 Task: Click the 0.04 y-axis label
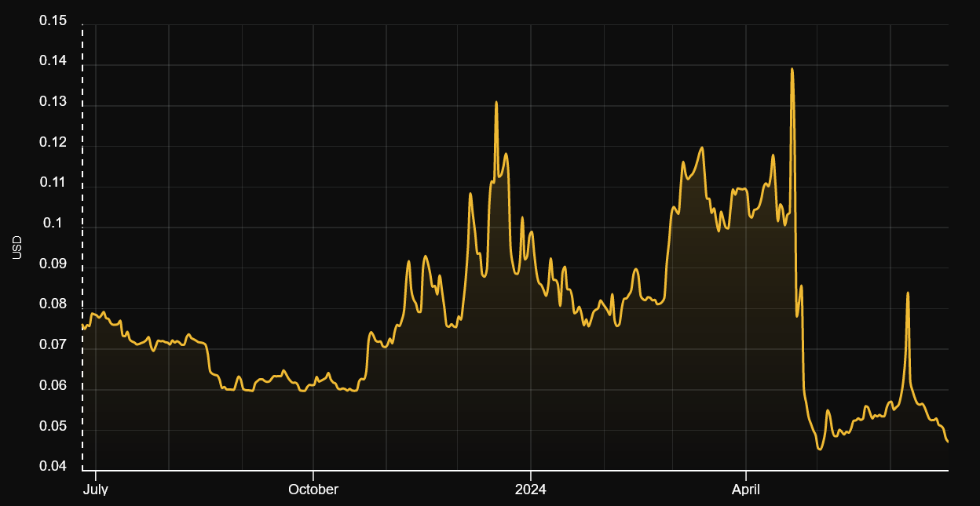tap(53, 468)
